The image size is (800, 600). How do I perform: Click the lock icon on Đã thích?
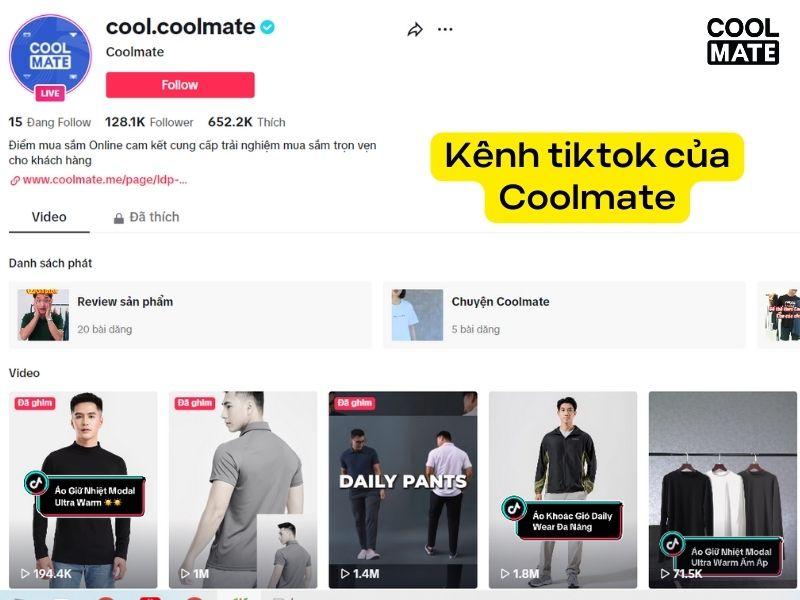click(118, 218)
